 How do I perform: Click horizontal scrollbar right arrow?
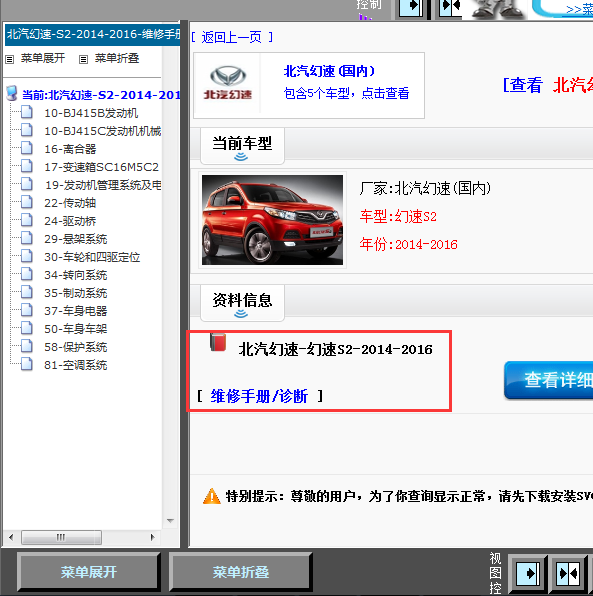[x=152, y=537]
